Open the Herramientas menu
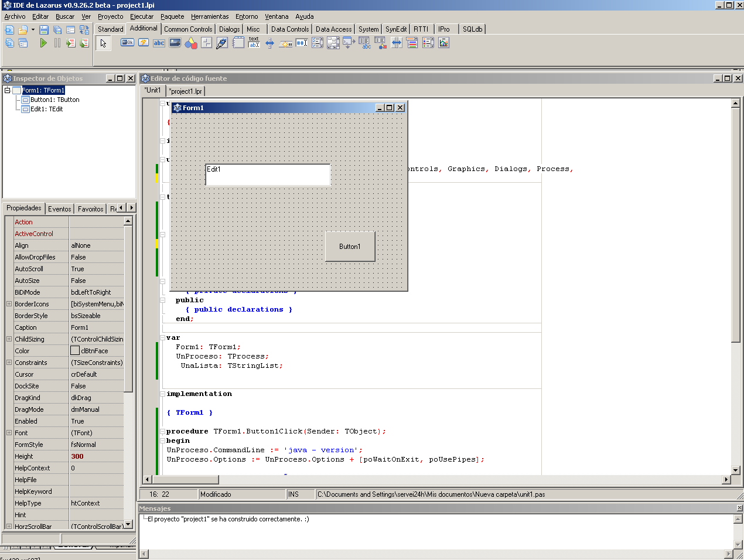Viewport: 744px width, 560px height. (x=210, y=16)
